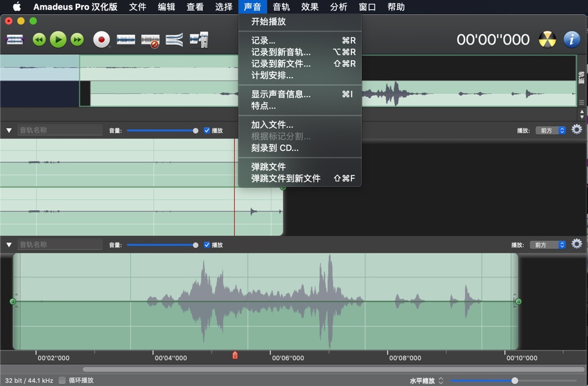Uncheck 播放 checkbox on first track
Image resolution: width=588 pixels, height=386 pixels.
207,131
